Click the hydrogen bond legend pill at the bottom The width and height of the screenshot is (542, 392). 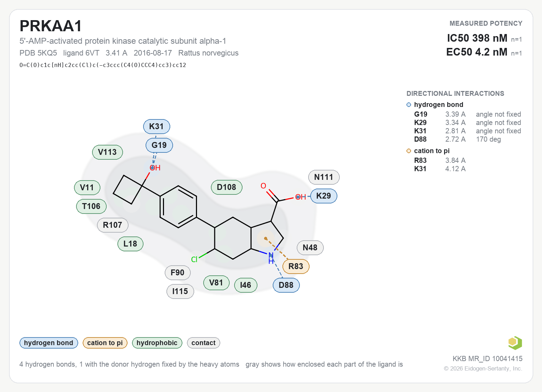49,343
